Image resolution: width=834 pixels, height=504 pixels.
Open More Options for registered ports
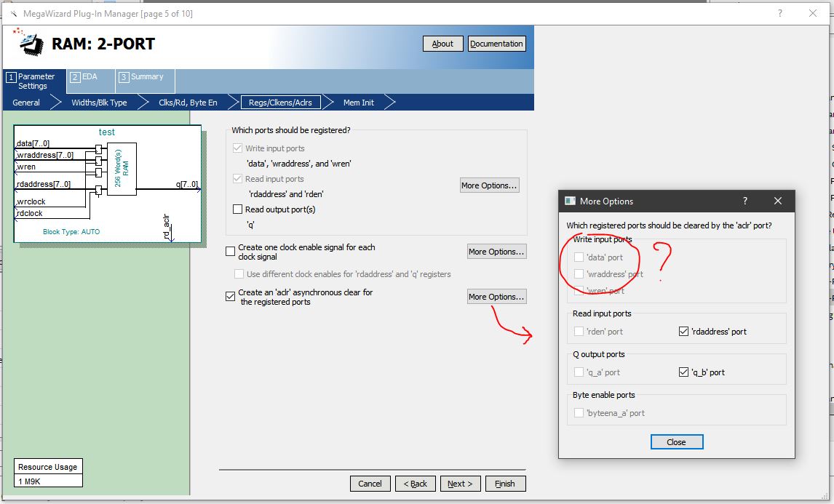click(489, 185)
